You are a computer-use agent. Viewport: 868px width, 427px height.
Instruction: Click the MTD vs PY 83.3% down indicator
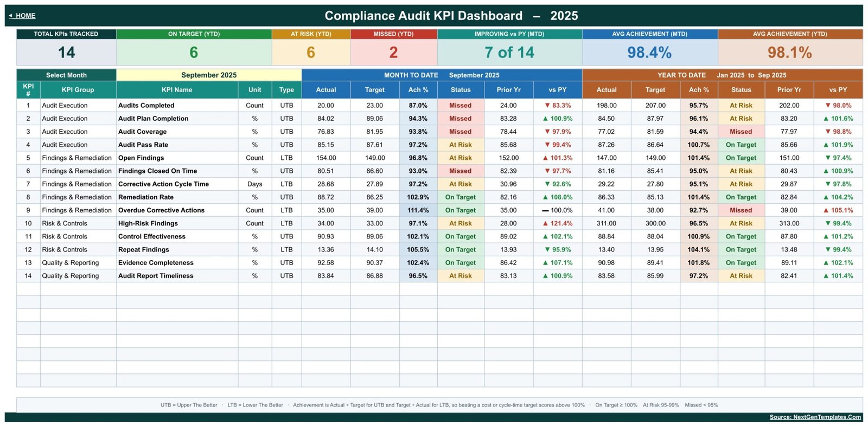tap(558, 106)
